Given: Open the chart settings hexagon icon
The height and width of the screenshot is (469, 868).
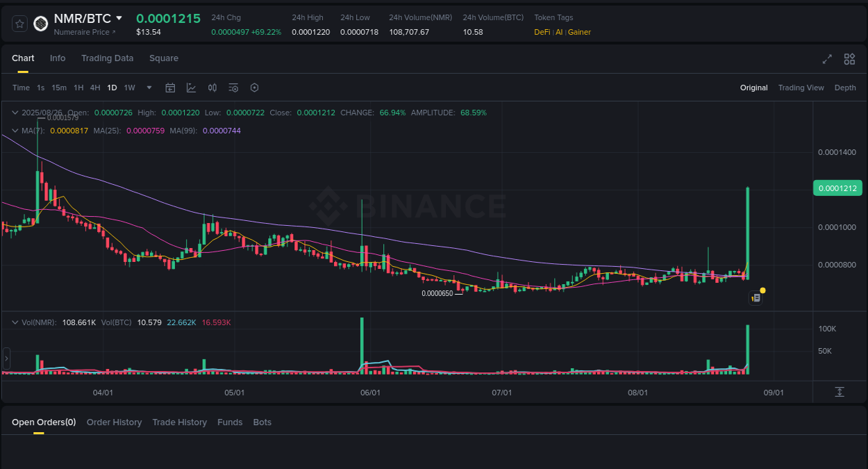Looking at the screenshot, I should click(x=254, y=88).
